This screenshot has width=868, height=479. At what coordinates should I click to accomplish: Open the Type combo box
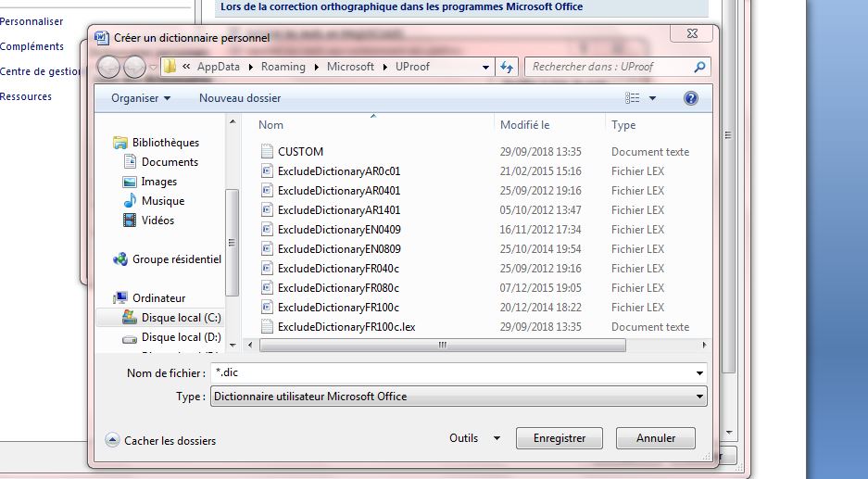tap(459, 397)
